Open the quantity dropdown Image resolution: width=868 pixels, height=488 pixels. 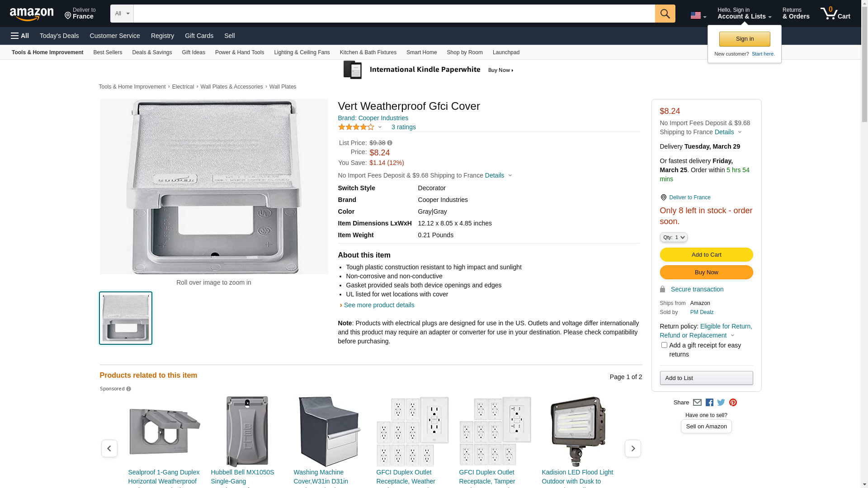(x=674, y=237)
